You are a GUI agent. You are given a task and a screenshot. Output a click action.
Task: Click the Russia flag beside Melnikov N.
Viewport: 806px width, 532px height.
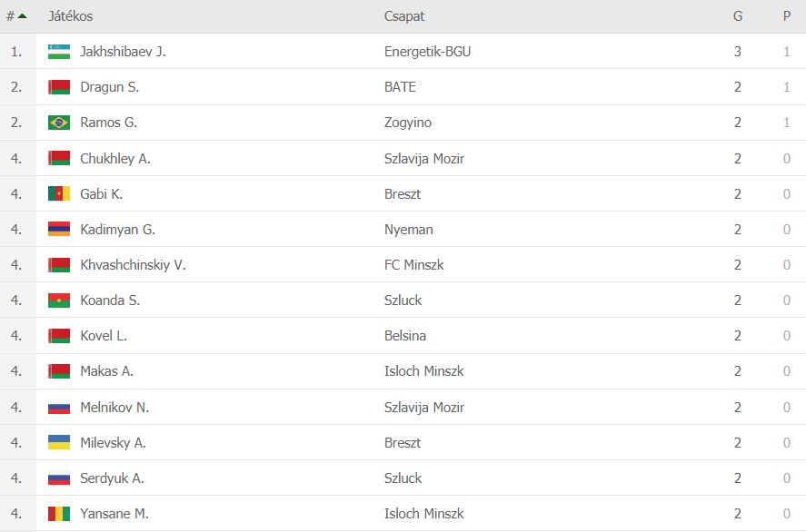(59, 407)
